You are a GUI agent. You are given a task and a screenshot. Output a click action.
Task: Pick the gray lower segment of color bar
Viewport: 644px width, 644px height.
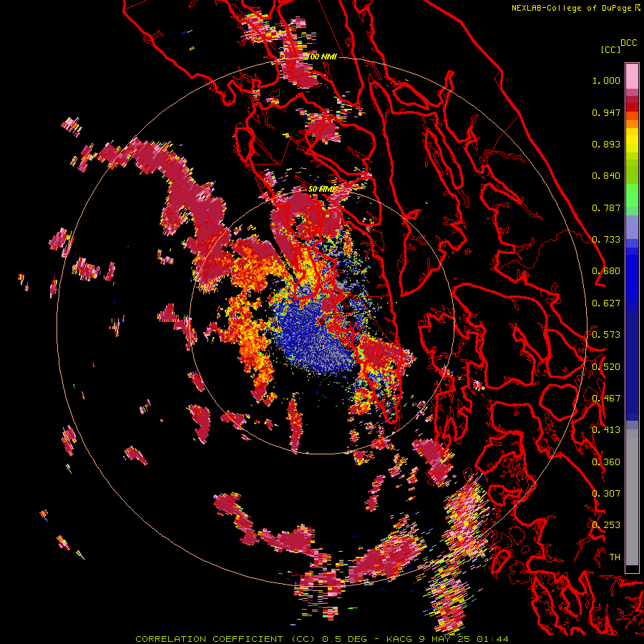(x=632, y=497)
